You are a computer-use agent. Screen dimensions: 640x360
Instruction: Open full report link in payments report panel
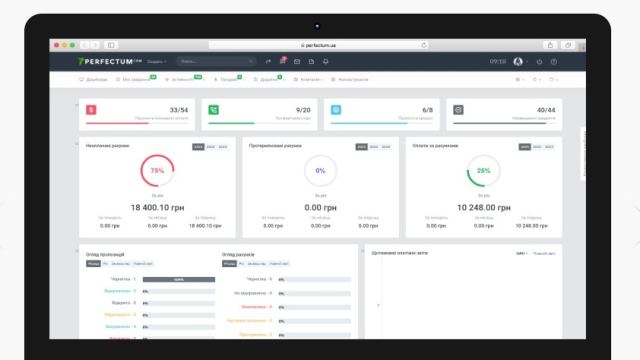point(544,253)
